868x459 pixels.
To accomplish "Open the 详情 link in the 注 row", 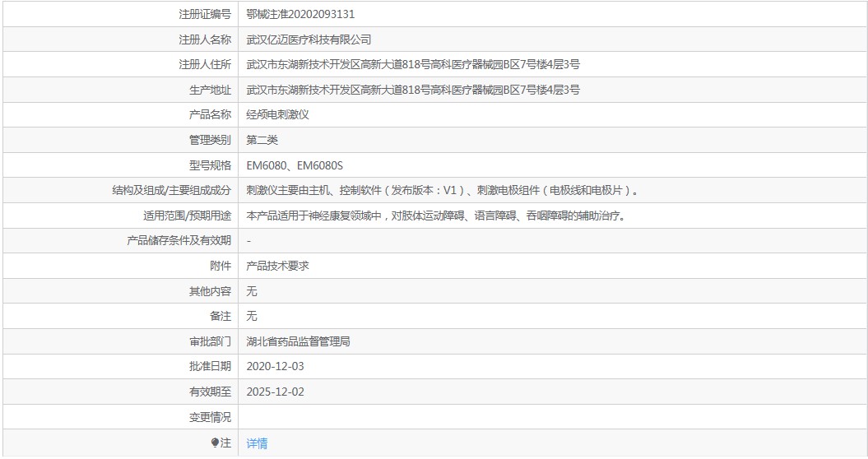I will pos(257,443).
